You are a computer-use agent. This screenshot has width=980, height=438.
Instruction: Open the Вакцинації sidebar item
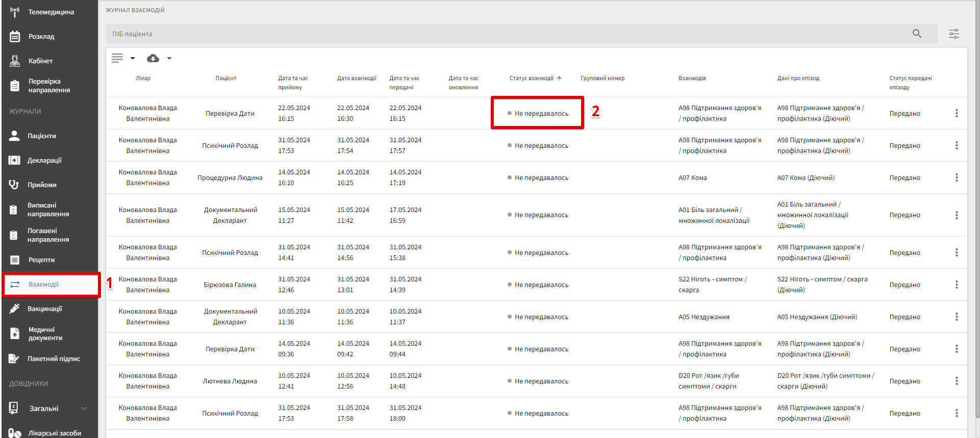click(44, 308)
